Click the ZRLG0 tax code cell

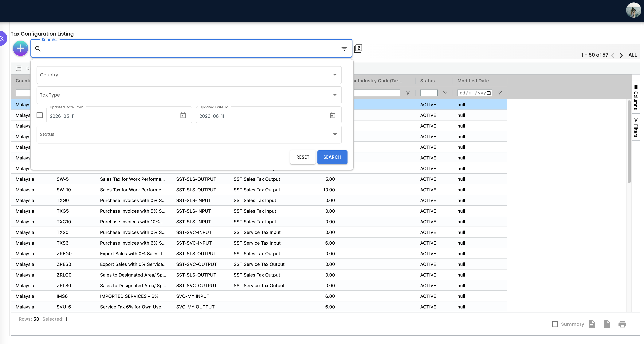[x=64, y=275]
